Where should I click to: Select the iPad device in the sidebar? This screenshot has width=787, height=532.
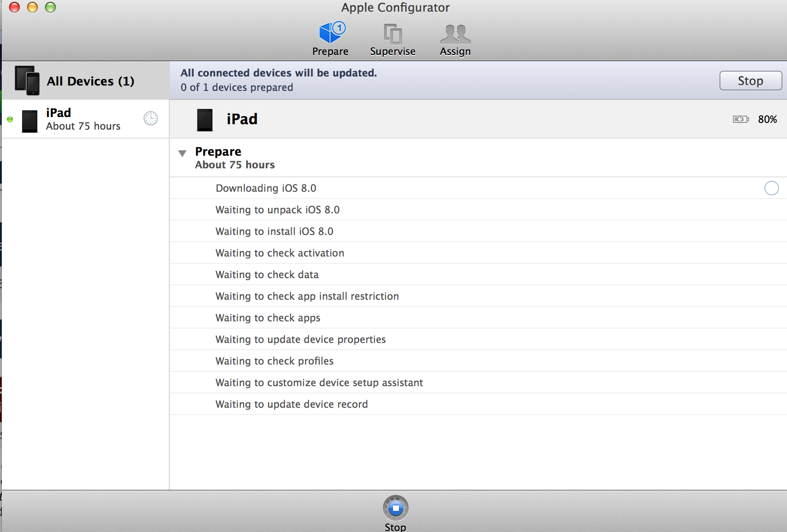tap(86, 119)
